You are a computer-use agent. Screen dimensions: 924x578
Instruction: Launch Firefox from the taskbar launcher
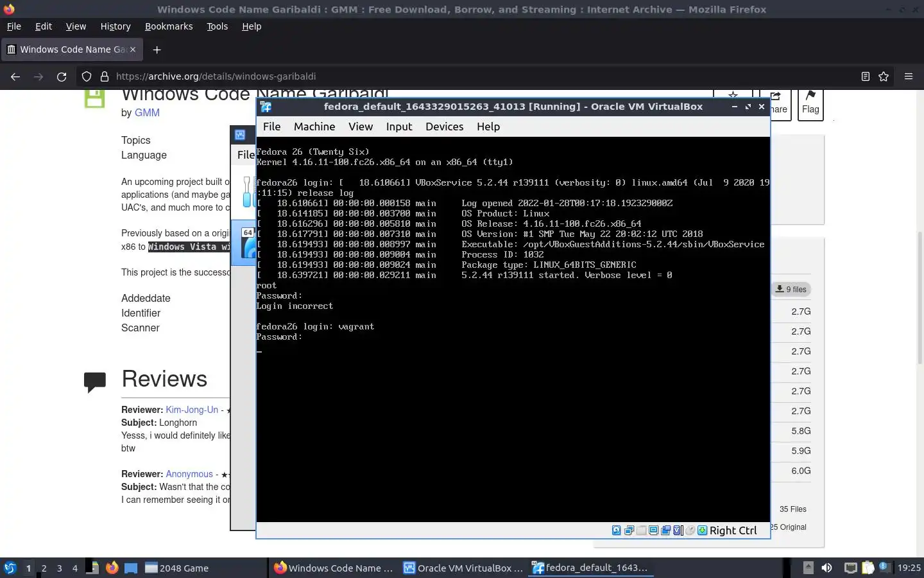(x=112, y=568)
